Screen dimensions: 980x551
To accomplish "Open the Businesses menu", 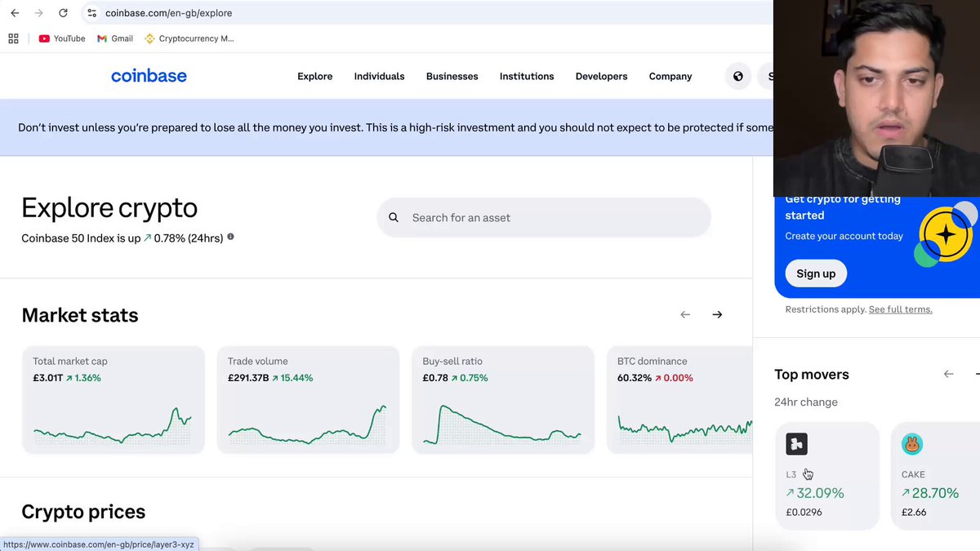I will pyautogui.click(x=452, y=76).
